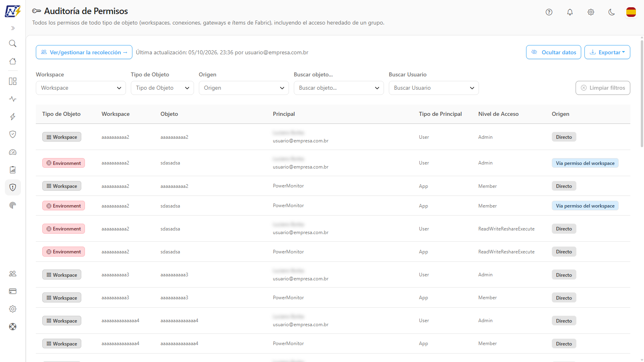Expand the sidebar with the double chevron
The width and height of the screenshot is (644, 362).
(x=13, y=28)
